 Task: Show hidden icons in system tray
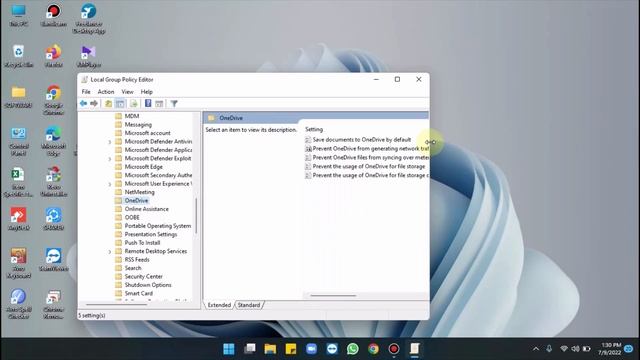pyautogui.click(x=536, y=349)
